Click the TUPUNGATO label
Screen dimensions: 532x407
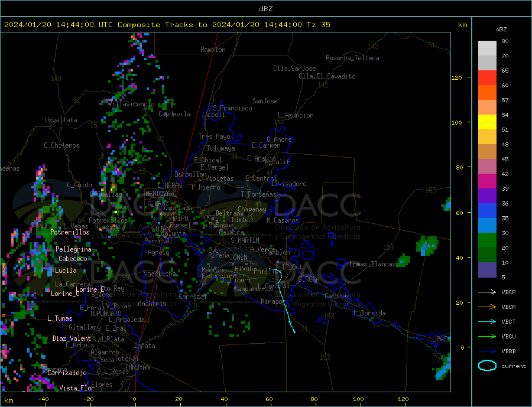(x=106, y=314)
